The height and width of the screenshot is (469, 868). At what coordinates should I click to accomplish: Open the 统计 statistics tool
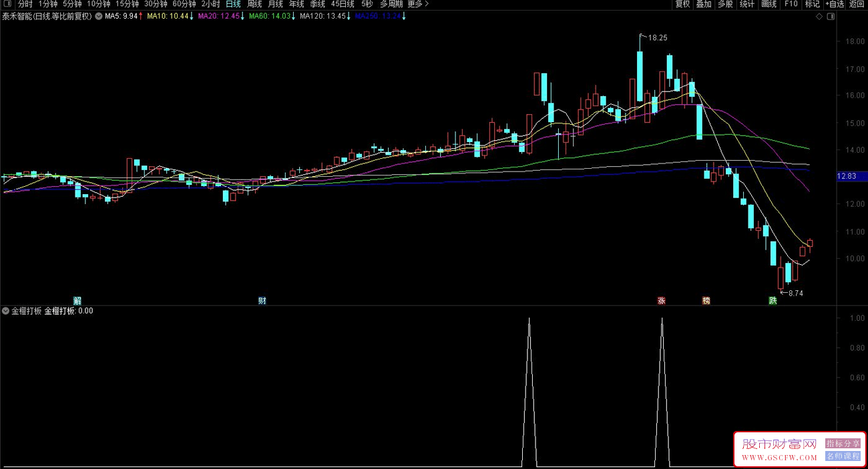coord(747,4)
